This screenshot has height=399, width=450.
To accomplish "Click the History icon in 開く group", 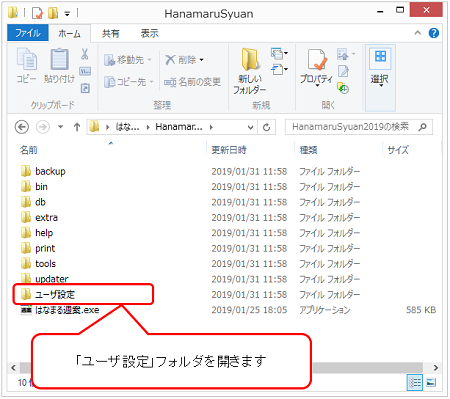I will [343, 88].
